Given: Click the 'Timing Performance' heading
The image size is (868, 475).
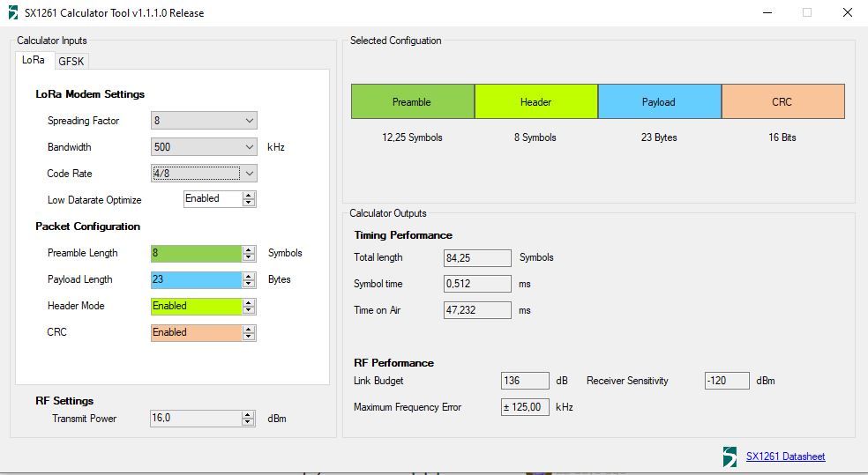Looking at the screenshot, I should (403, 235).
